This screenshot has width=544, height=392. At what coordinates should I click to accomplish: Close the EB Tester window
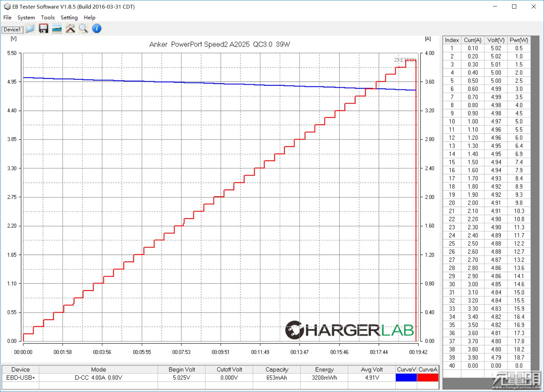click(534, 7)
